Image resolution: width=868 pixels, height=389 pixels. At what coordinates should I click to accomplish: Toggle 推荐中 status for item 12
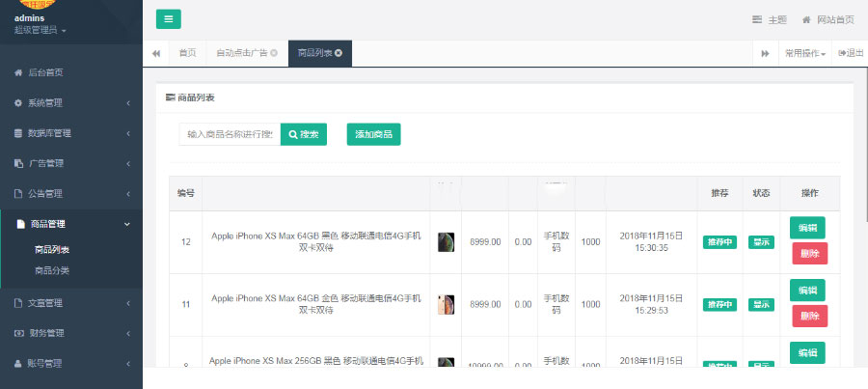[x=719, y=242]
